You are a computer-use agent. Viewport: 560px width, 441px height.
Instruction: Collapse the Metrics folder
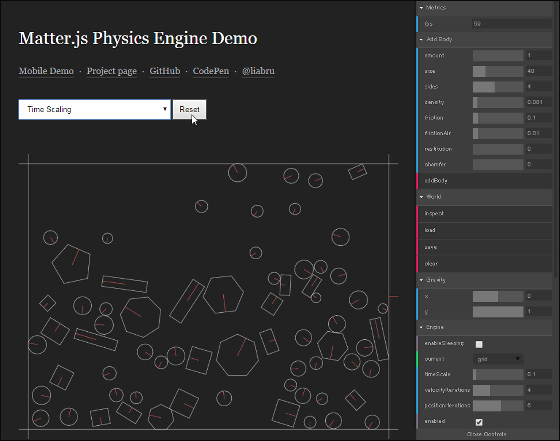[484, 7]
